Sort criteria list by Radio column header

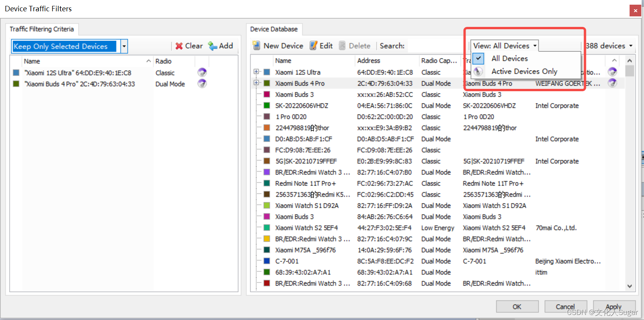click(174, 61)
